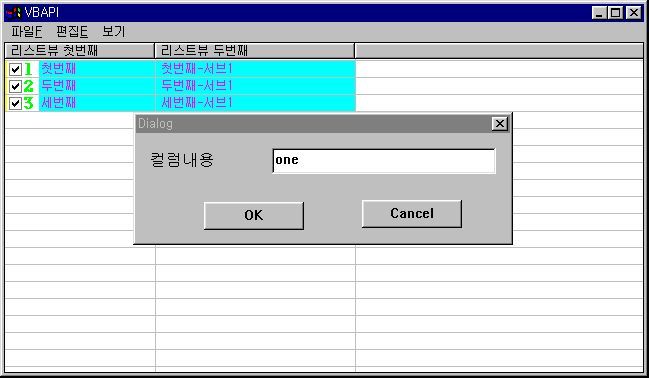649x378 pixels.
Task: Uncheck the checkbox for 첫번째 row
Action: coord(15,69)
